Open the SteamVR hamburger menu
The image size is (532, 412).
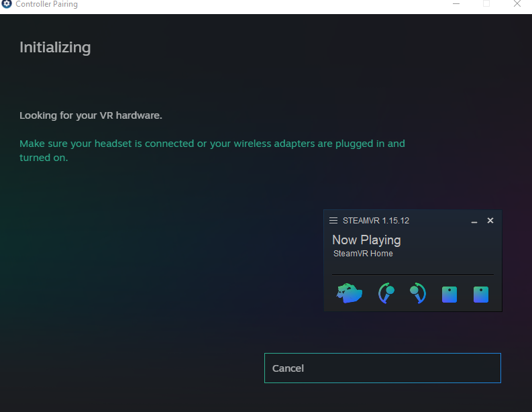pos(333,221)
